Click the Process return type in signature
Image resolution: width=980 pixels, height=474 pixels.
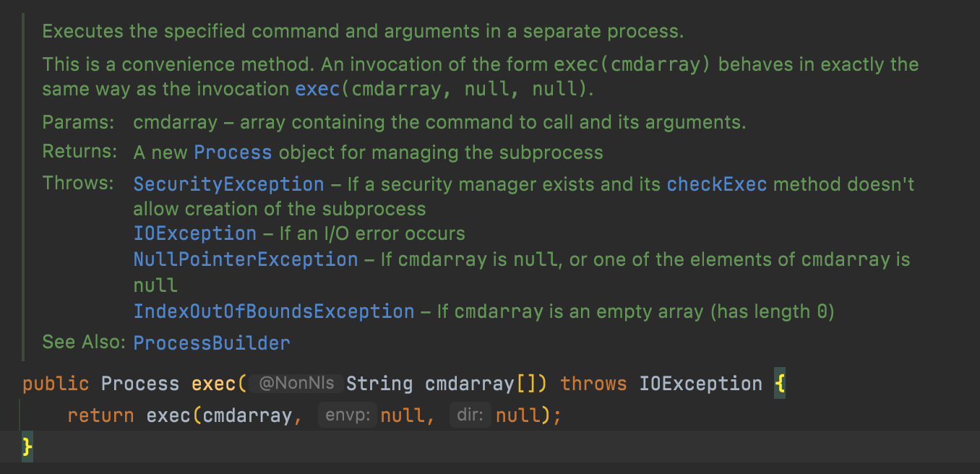pyautogui.click(x=139, y=383)
